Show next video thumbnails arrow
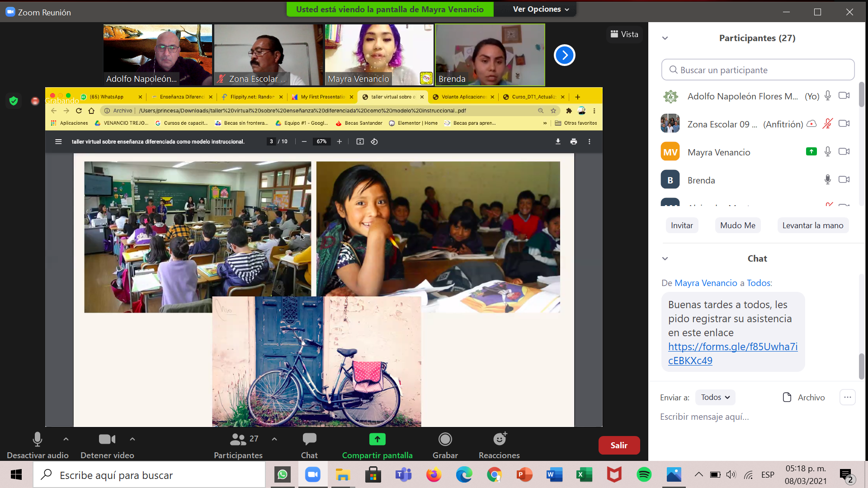The height and width of the screenshot is (488, 868). (564, 55)
